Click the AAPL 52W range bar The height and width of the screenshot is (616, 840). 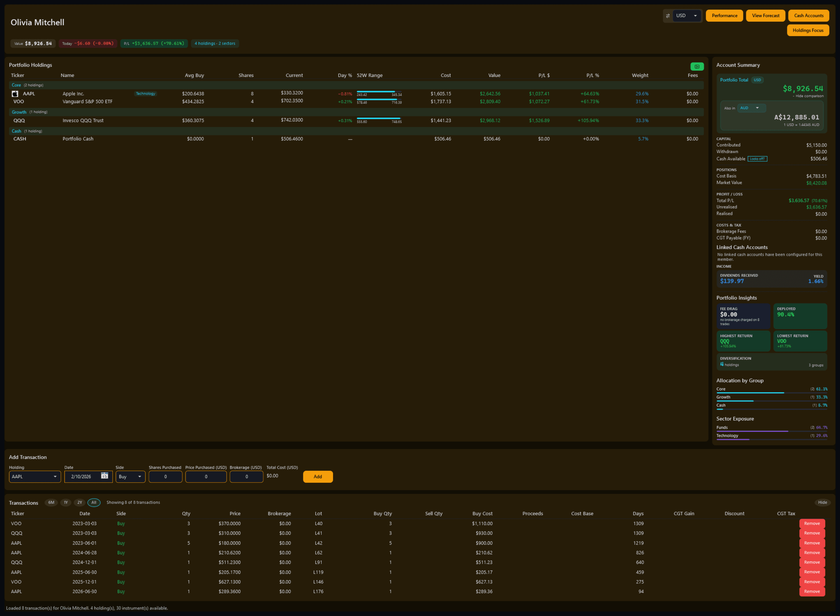pyautogui.click(x=379, y=92)
